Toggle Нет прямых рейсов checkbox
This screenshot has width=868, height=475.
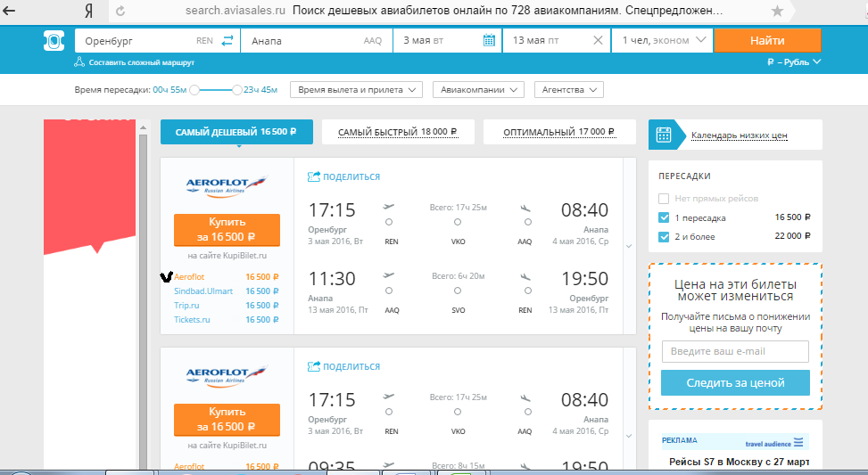[664, 199]
